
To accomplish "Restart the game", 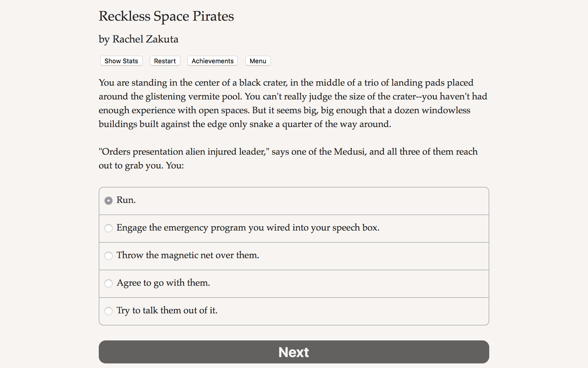I will coord(165,61).
